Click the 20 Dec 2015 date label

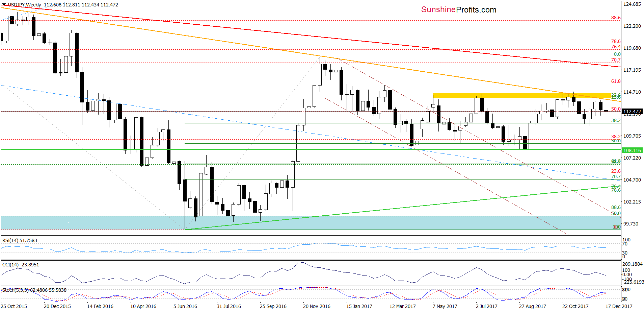[57, 306]
